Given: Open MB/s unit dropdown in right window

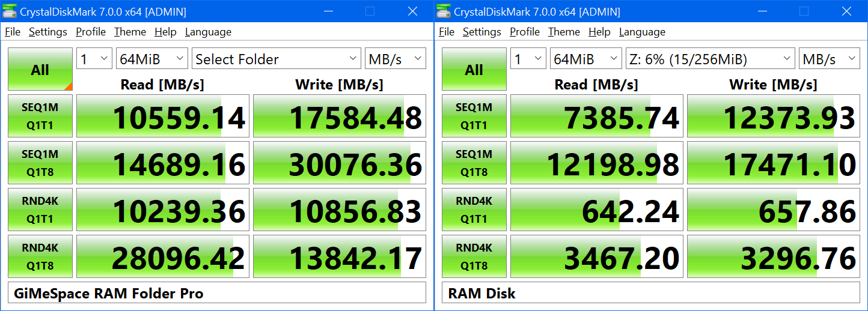Looking at the screenshot, I should pos(830,59).
